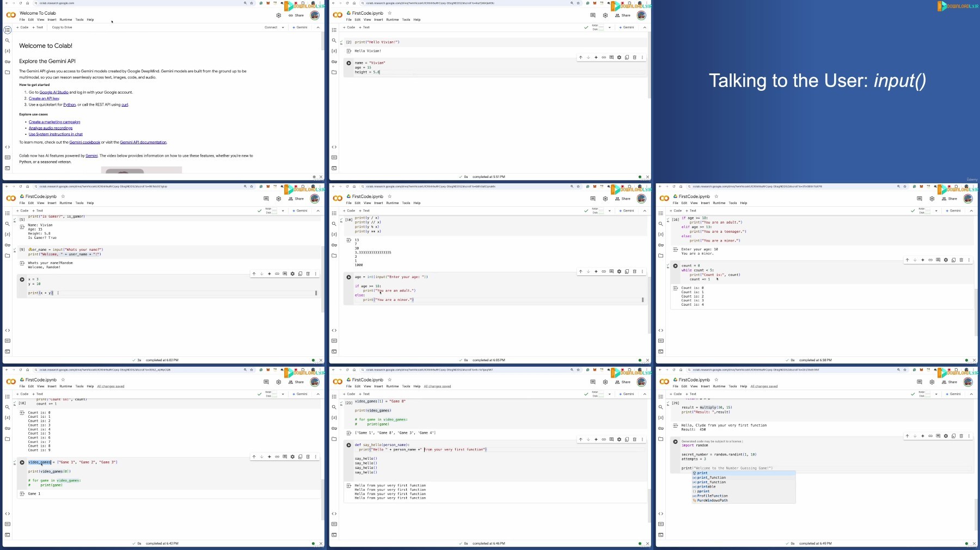Open Table of contents in Welcome To Colab window
This screenshot has height=550, width=980.
click(x=7, y=30)
